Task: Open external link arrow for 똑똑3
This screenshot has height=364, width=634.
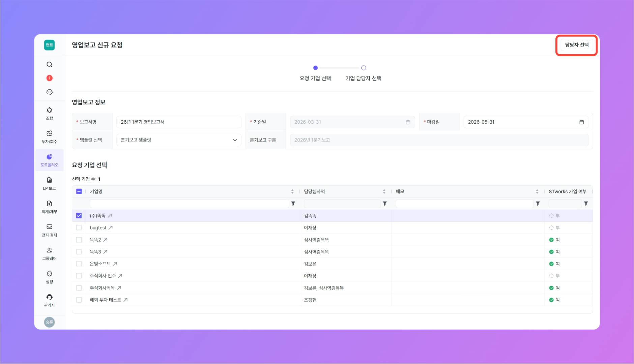Action: tap(105, 252)
